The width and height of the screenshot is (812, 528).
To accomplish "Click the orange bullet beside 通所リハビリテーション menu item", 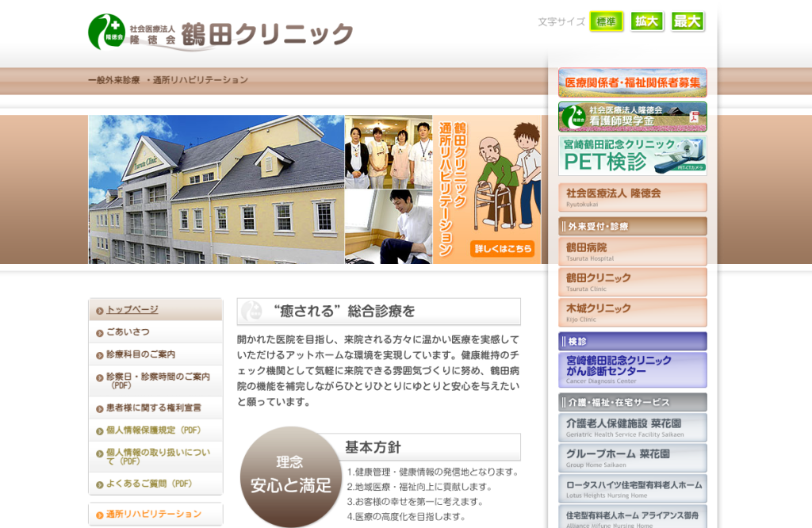I will point(99,515).
